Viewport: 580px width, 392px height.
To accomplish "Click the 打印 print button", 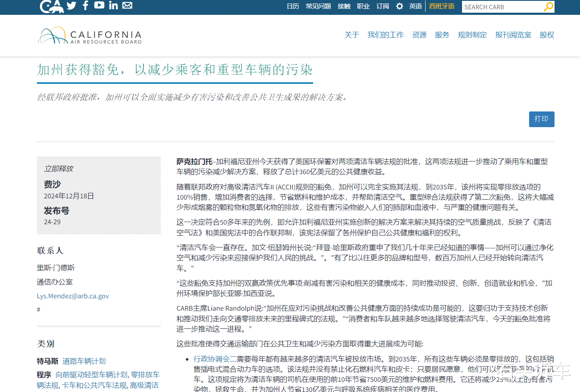I will 542,119.
